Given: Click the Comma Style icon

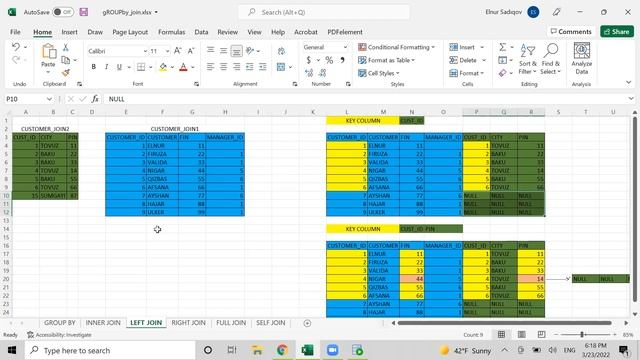Looking at the screenshot, I should click(342, 60).
